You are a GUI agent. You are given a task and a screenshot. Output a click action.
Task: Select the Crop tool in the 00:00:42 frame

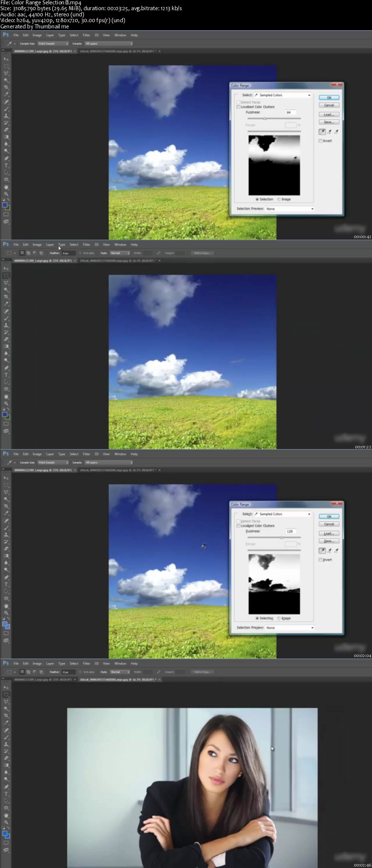pyautogui.click(x=6, y=87)
